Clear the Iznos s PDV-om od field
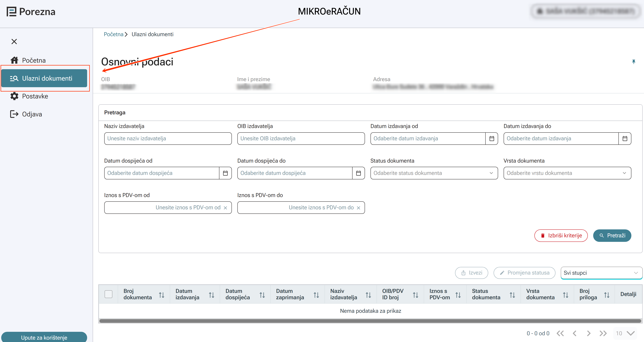This screenshot has width=644, height=342. (x=225, y=208)
